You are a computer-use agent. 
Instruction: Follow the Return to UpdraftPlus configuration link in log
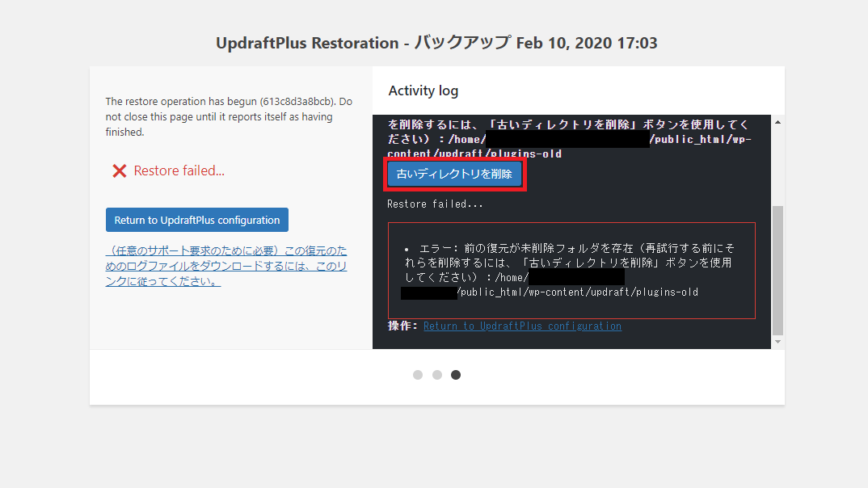(x=522, y=326)
